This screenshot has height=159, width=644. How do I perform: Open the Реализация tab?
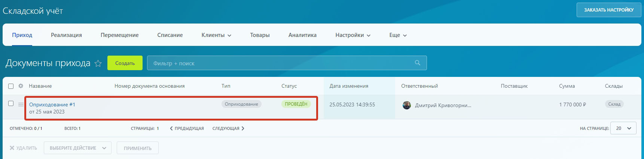tap(66, 35)
